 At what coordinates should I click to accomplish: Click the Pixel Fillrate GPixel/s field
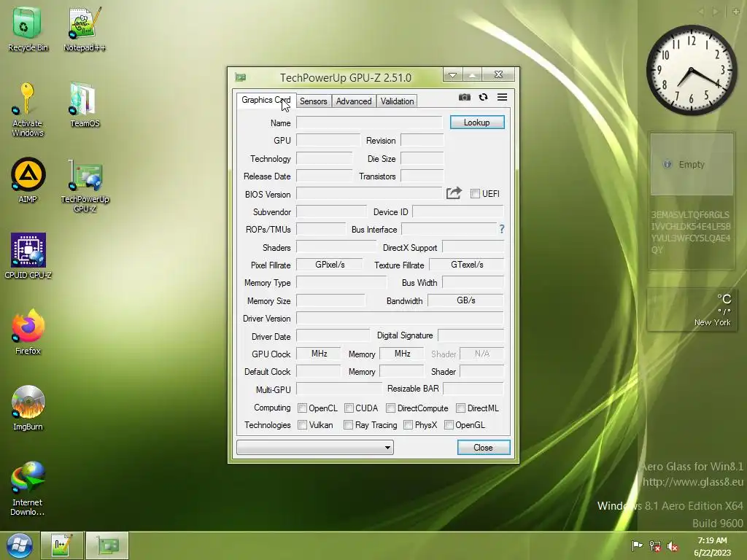point(329,265)
